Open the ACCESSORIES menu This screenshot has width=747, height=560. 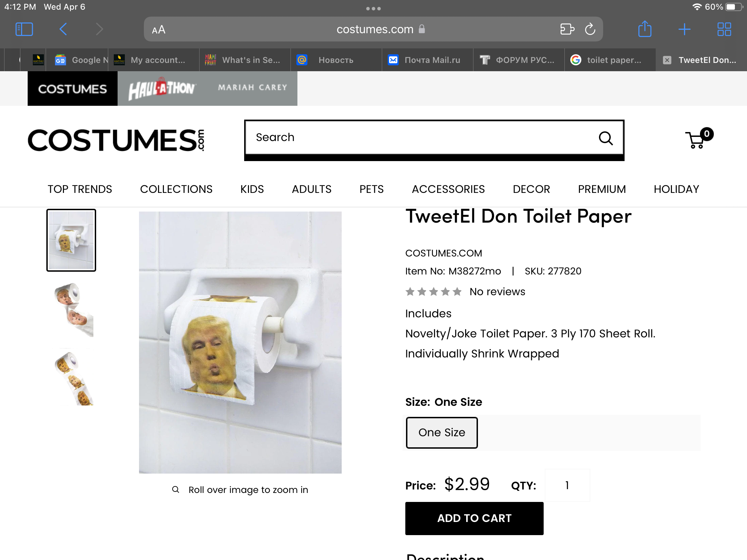coord(448,189)
